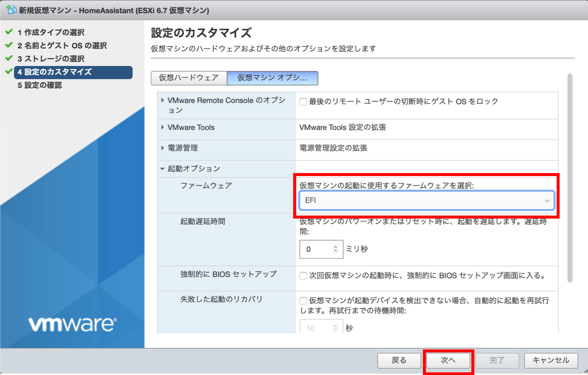Screen dimensions: 588x375
Task: Click the '設定のカスタマイズ' heading
Action: [x=201, y=33]
